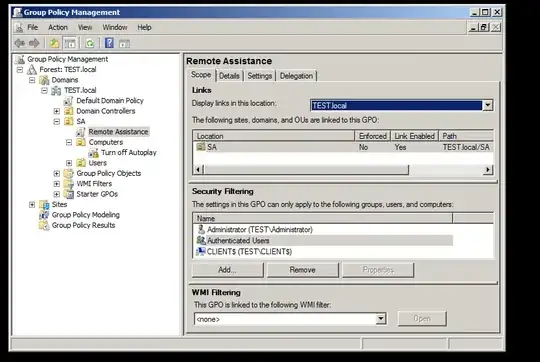Screen dimensions: 540x362
Task: Click the Links list right scroll arrow
Action: 488,169
